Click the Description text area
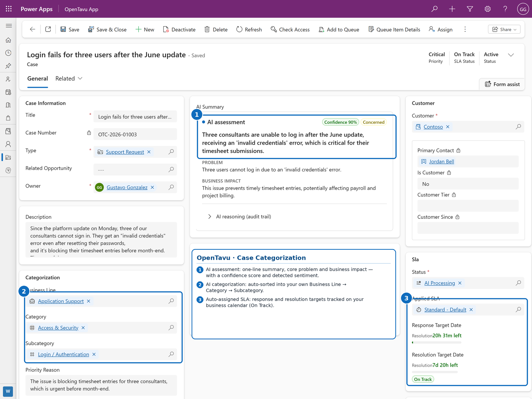The image size is (532, 399). [x=101, y=239]
